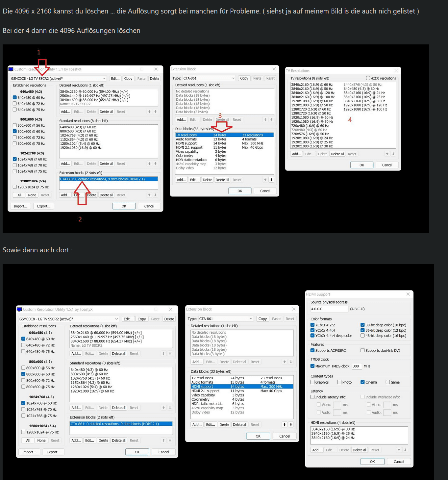Confirm TV Resolutions with OK

coord(362,165)
